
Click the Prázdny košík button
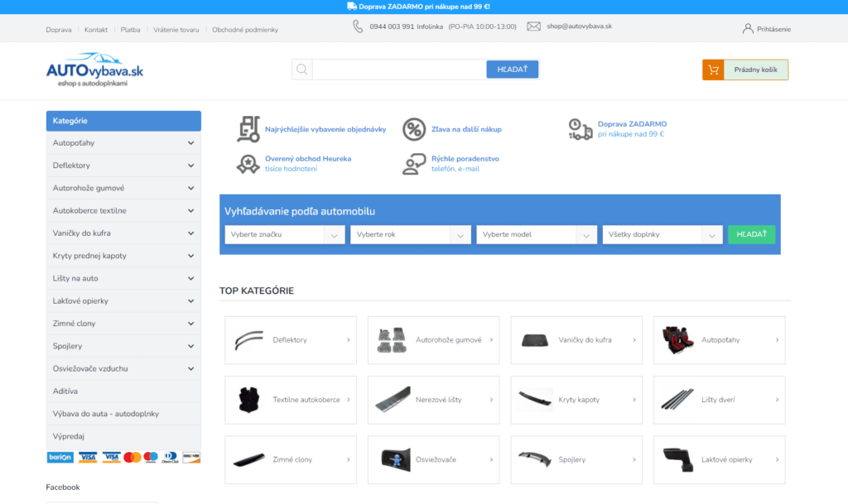coord(755,70)
